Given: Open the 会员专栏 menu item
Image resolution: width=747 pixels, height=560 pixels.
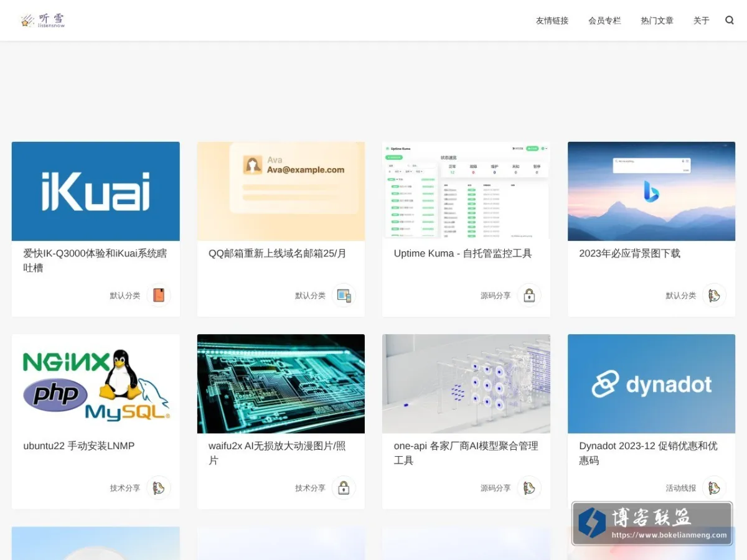Looking at the screenshot, I should point(604,21).
